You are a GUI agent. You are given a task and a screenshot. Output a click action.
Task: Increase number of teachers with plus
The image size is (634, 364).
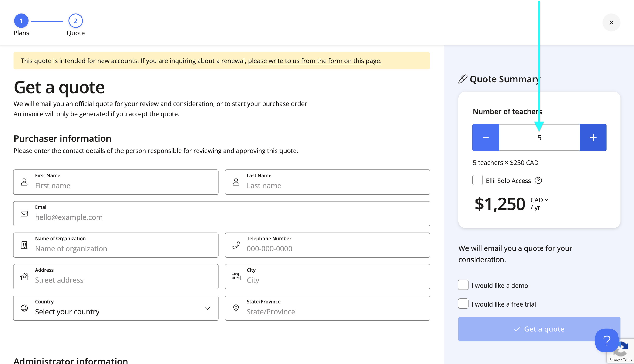click(593, 138)
